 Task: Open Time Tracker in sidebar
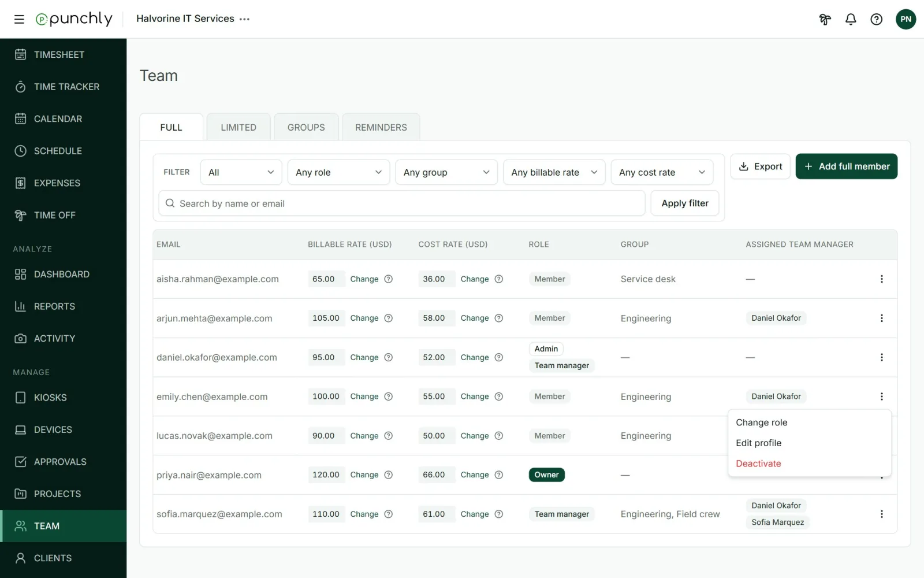[x=64, y=87]
